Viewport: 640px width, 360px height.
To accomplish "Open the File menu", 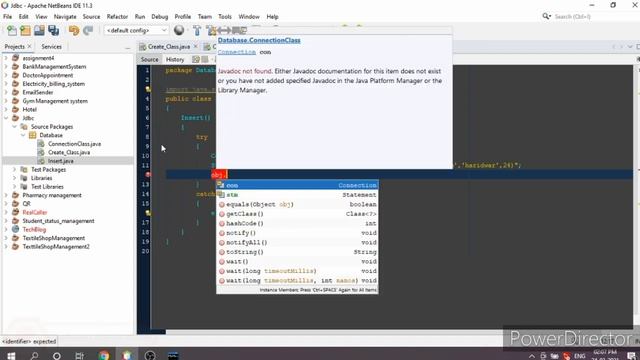I will [7, 17].
